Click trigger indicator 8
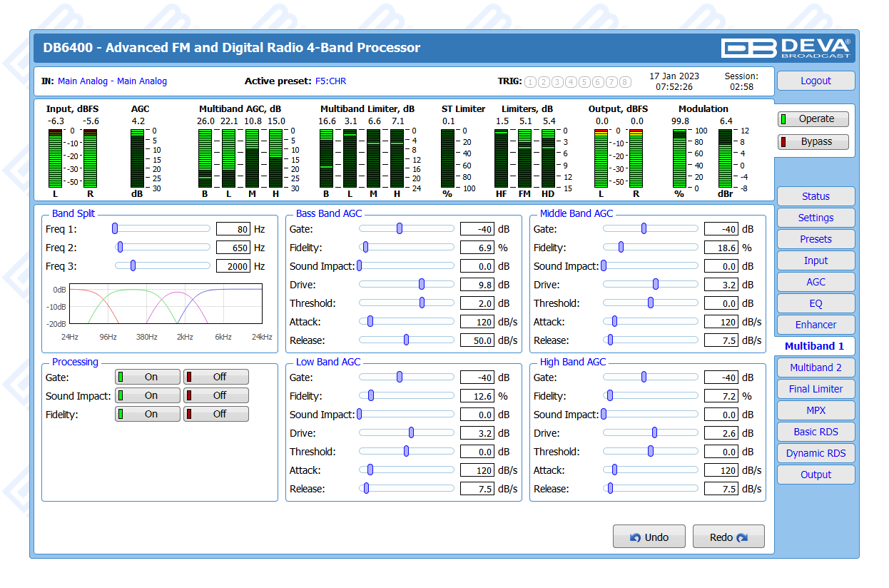The image size is (889, 588). pos(625,82)
